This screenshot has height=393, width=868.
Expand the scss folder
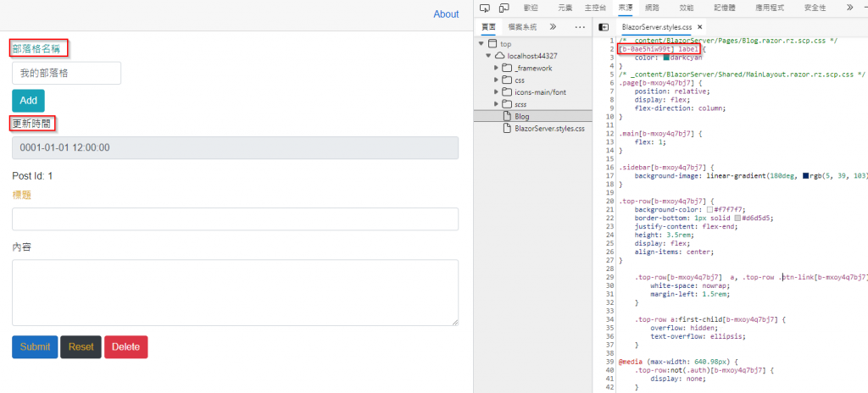pos(497,104)
